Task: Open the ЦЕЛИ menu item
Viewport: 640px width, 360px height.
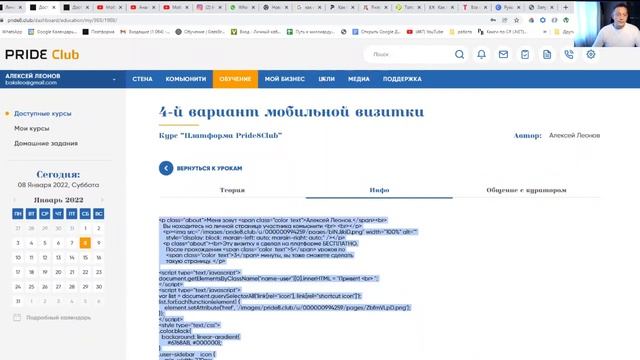Action: pos(327,79)
